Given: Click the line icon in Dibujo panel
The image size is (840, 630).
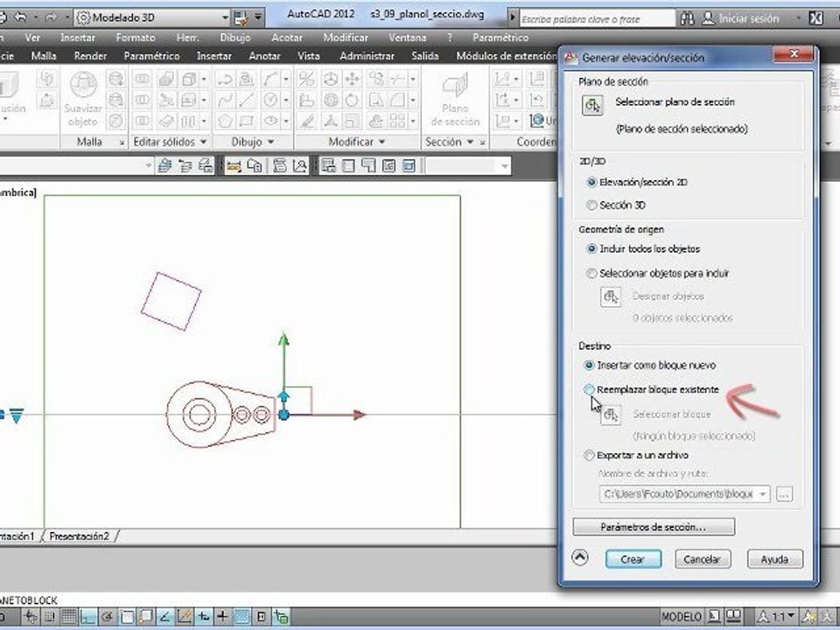Looking at the screenshot, I should tap(247, 100).
